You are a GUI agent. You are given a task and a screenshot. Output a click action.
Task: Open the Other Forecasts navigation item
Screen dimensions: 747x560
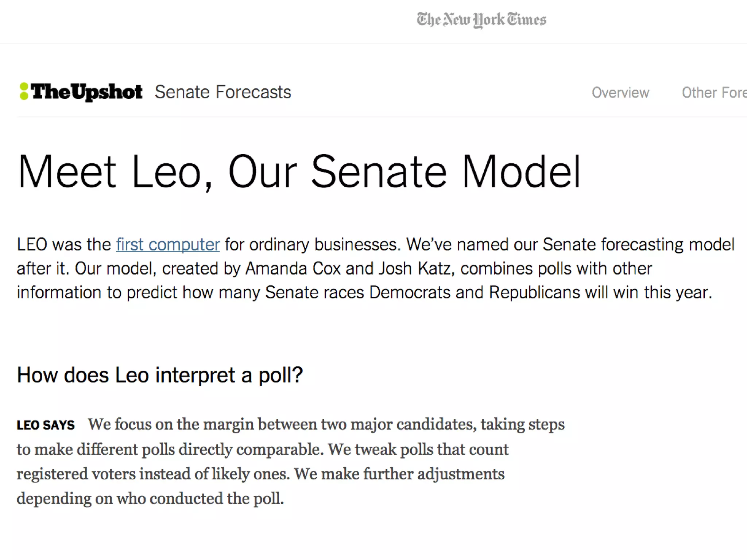pyautogui.click(x=714, y=93)
